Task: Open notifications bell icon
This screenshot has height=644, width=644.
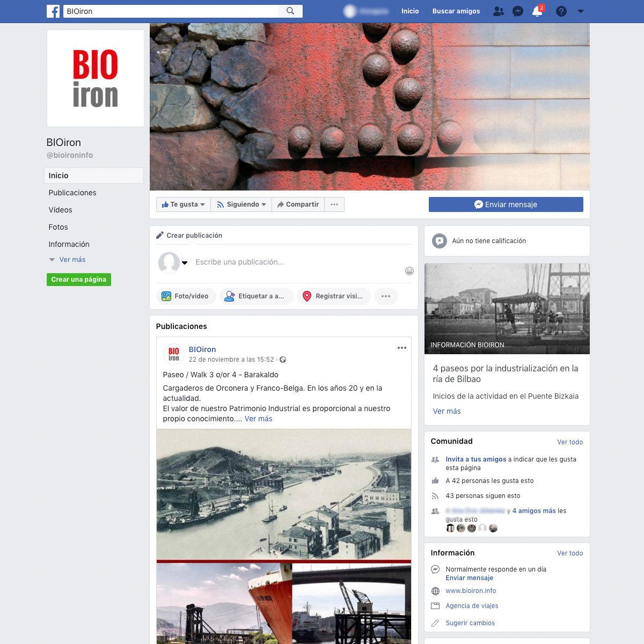Action: 537,11
